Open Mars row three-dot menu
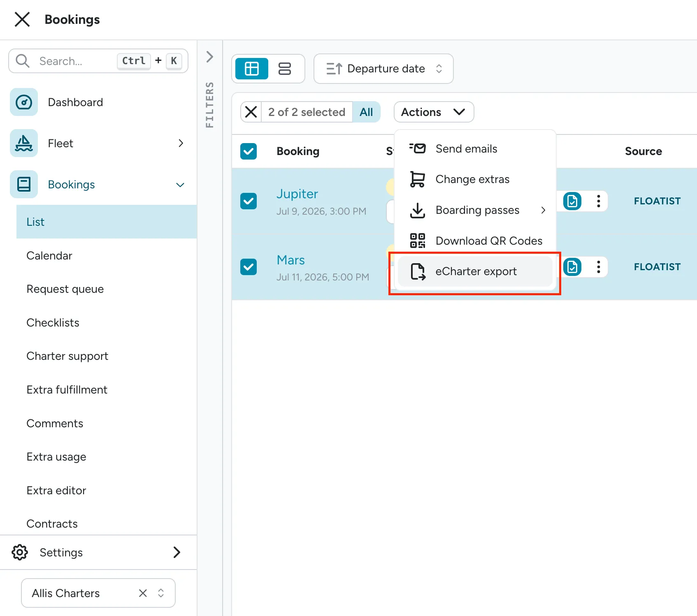The height and width of the screenshot is (616, 697). pyautogui.click(x=599, y=267)
